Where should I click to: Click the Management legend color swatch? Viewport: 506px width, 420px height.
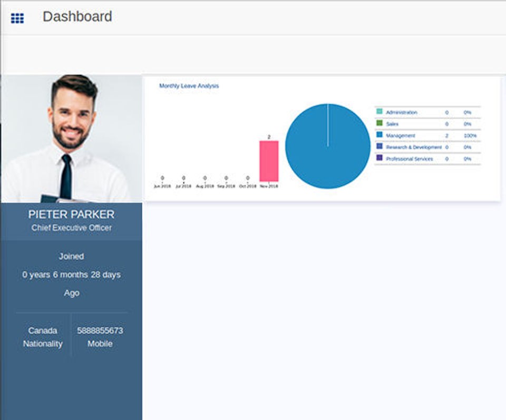(379, 135)
